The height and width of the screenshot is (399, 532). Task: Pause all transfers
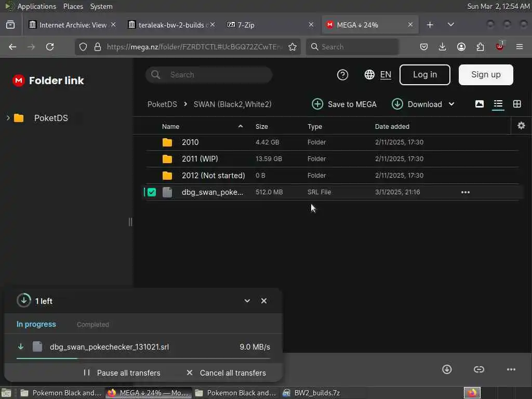pyautogui.click(x=122, y=373)
